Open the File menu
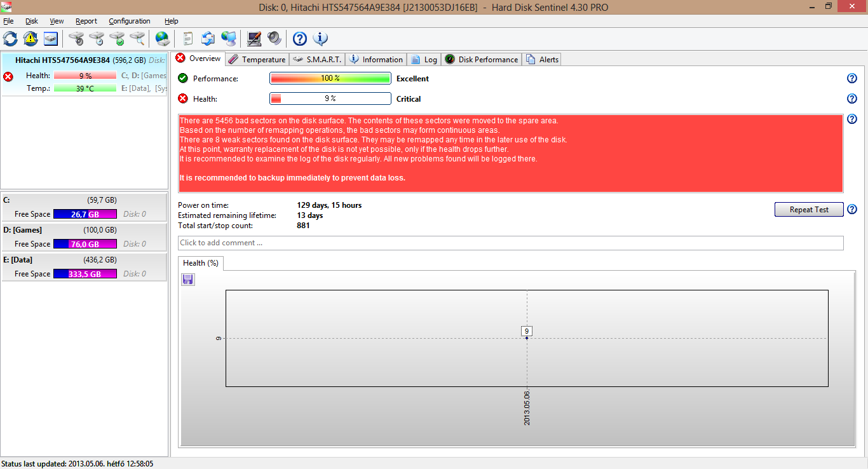The height and width of the screenshot is (469, 868). (x=8, y=21)
